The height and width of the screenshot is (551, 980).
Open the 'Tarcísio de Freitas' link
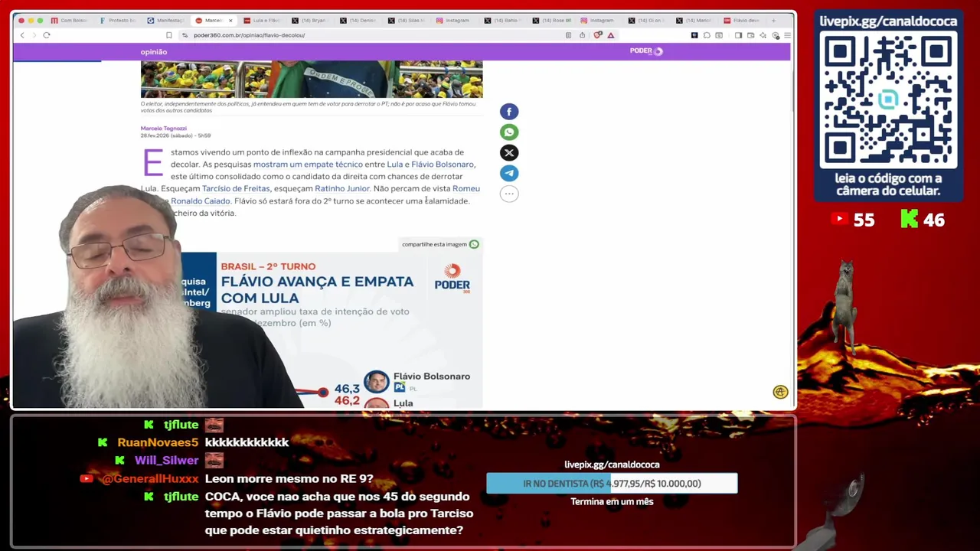(x=236, y=189)
